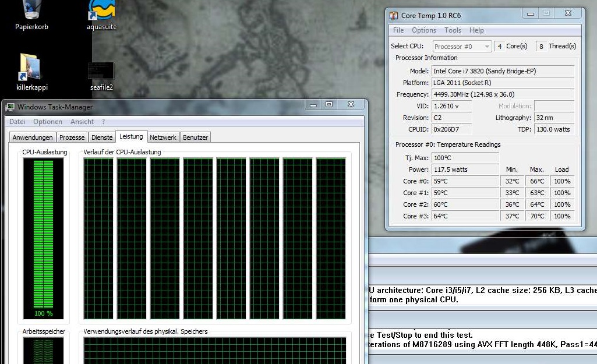Expand the Select CPU Processor #0 dropdown
The width and height of the screenshot is (597, 364).
pyautogui.click(x=462, y=47)
